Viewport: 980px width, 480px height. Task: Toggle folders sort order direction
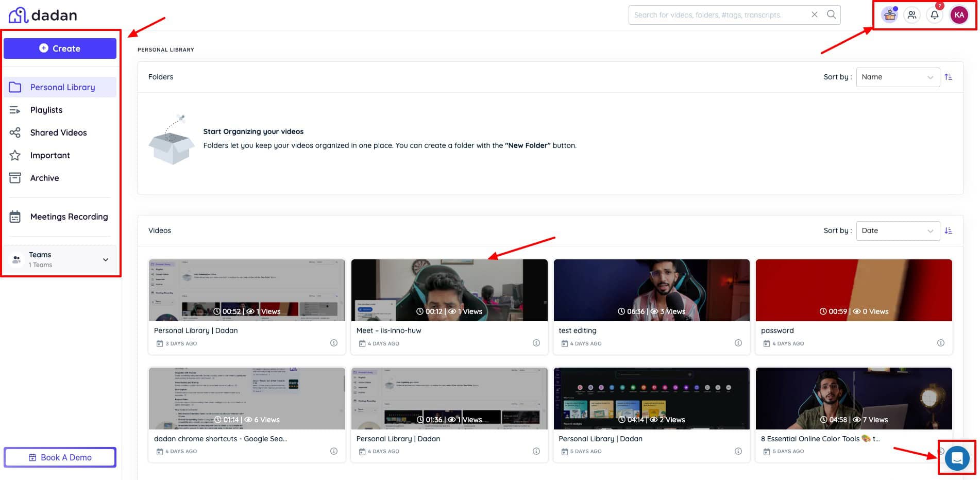coord(949,77)
